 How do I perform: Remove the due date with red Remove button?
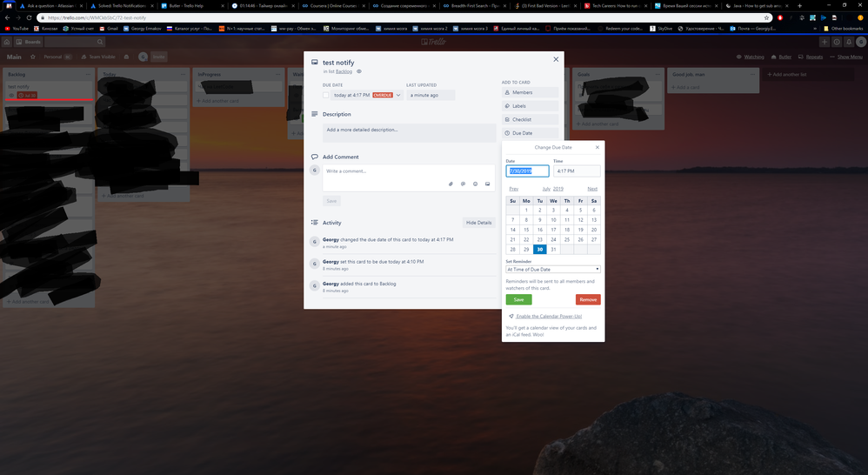588,299
